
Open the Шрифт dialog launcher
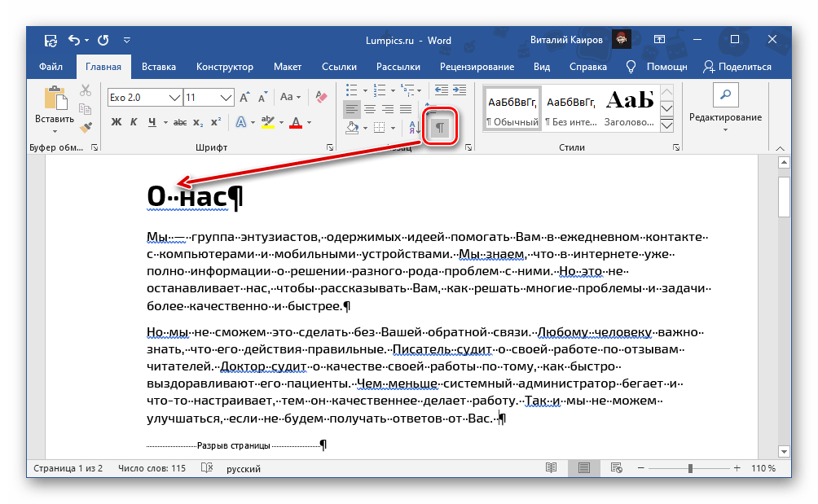pyautogui.click(x=330, y=147)
